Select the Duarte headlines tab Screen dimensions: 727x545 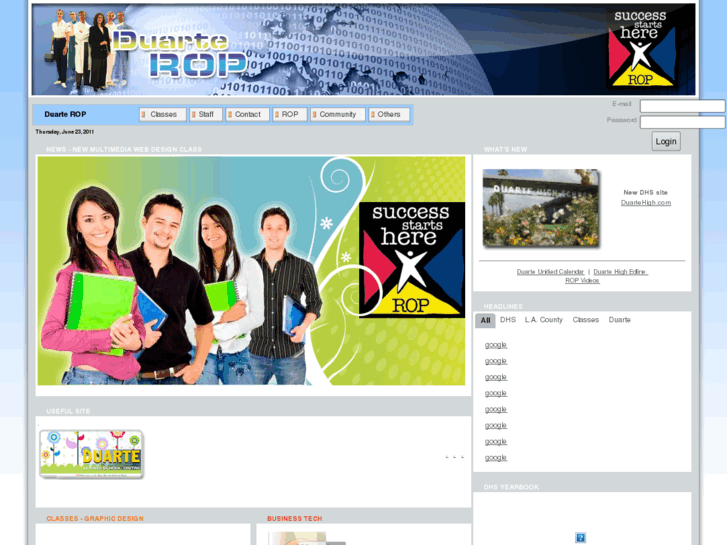[619, 320]
